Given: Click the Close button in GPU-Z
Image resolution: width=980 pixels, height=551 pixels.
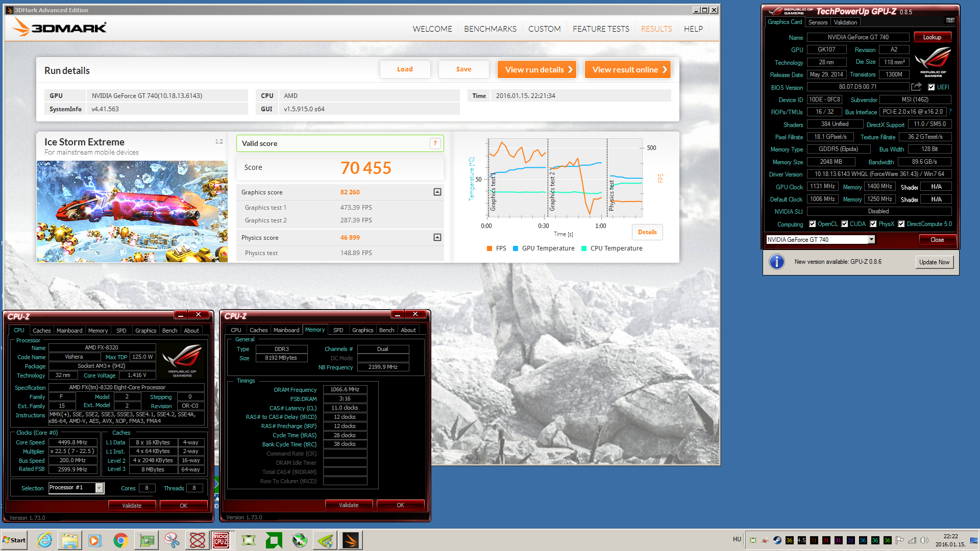Looking at the screenshot, I should coord(937,240).
